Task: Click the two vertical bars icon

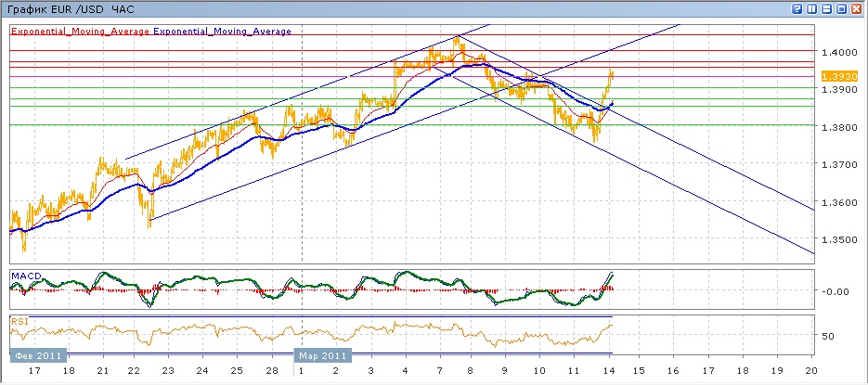Action: (x=812, y=8)
